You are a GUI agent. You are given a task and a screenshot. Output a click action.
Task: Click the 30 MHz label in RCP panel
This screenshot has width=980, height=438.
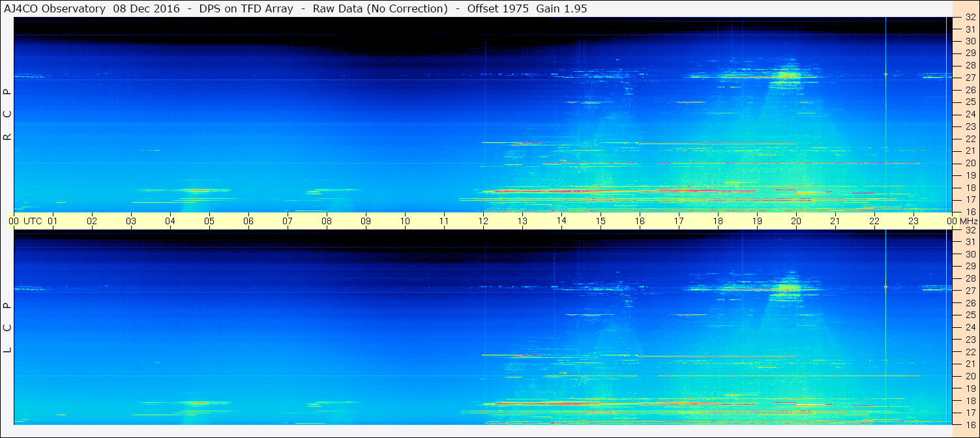click(x=970, y=41)
